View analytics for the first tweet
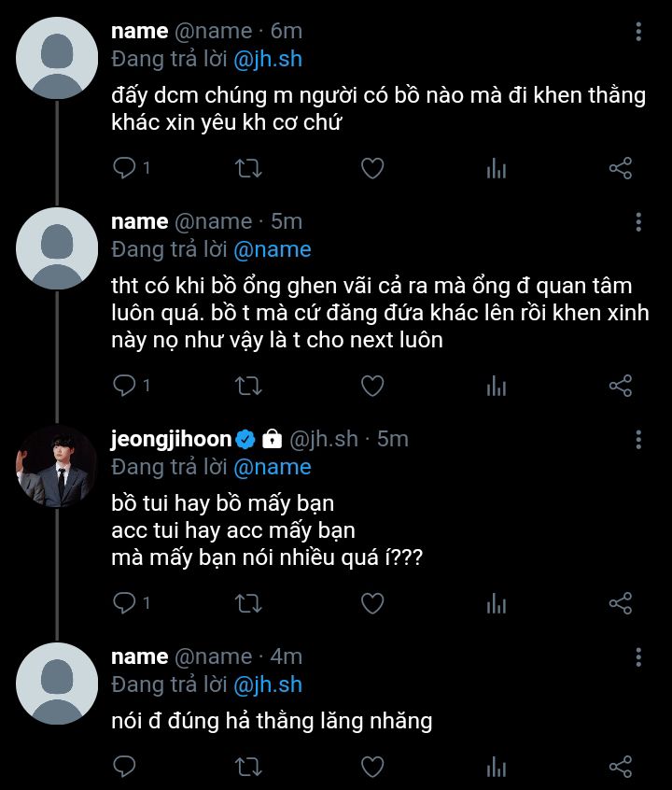 (x=497, y=169)
